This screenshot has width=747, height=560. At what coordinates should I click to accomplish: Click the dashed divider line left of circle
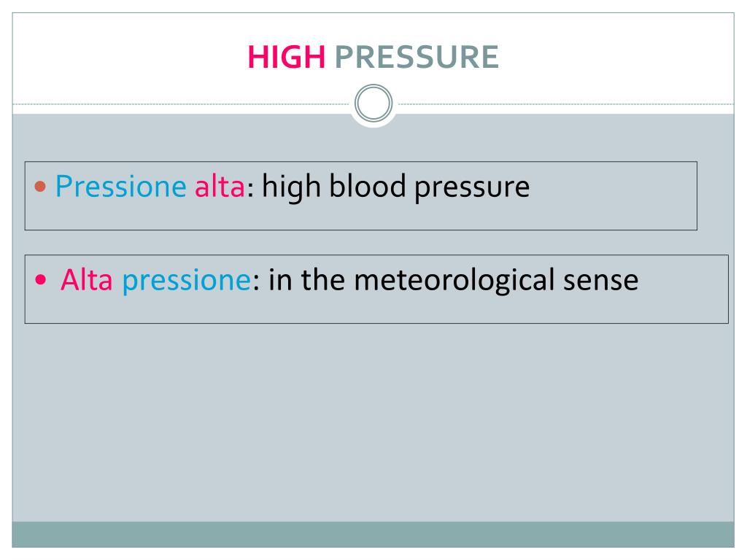(x=181, y=104)
